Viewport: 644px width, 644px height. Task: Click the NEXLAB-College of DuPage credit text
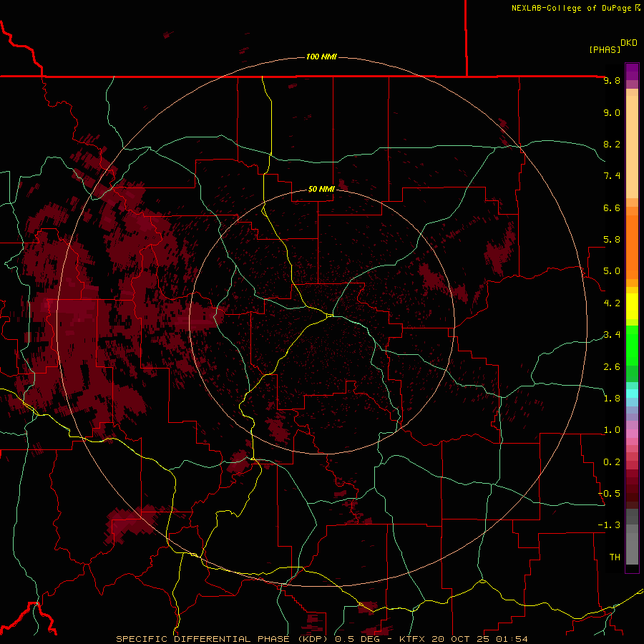[572, 8]
